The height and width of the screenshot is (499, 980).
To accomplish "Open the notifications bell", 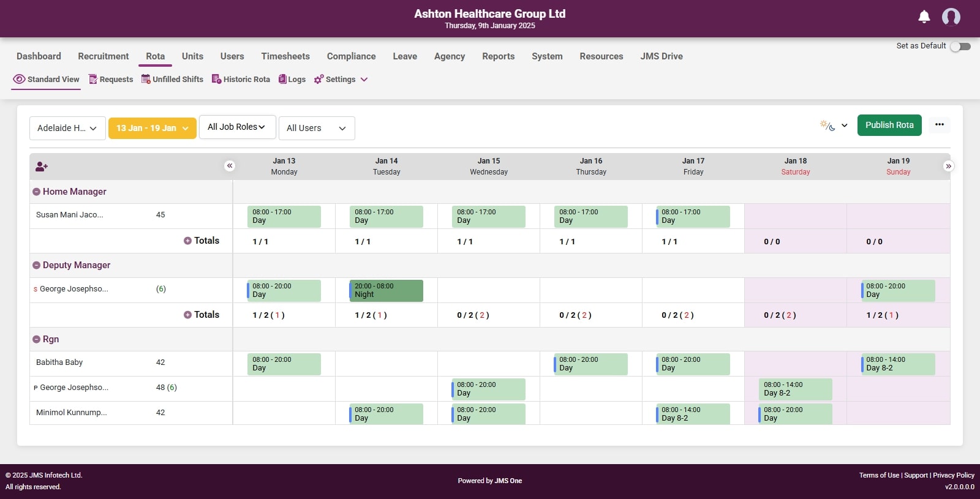I will 924,17.
